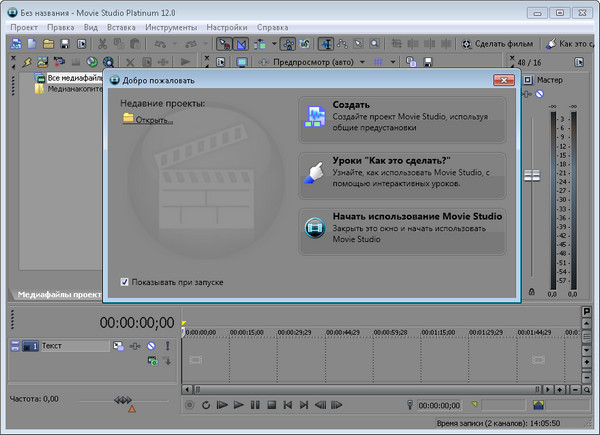
Task: Click the timecode field in transport bar
Action: (x=440, y=405)
